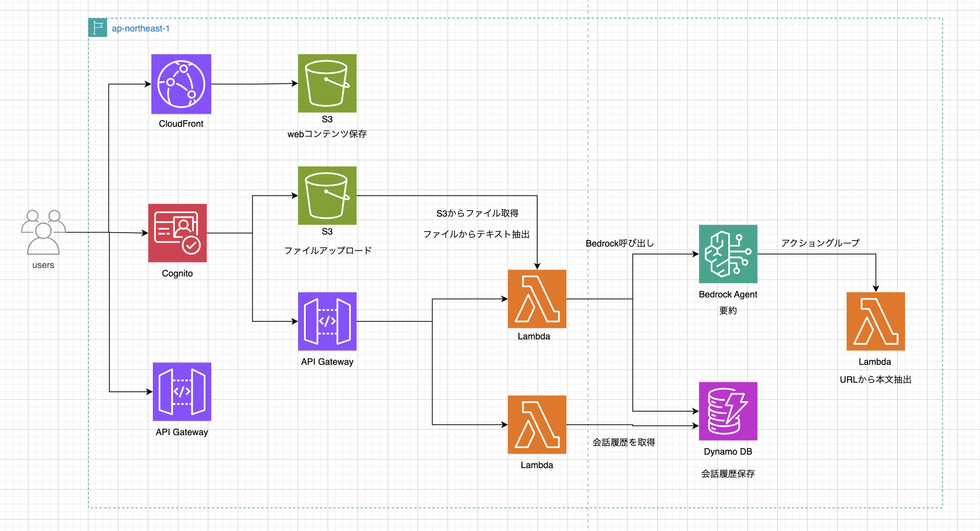The height and width of the screenshot is (531, 980).
Task: Click the ap-northeast-1 region label
Action: pos(140,28)
